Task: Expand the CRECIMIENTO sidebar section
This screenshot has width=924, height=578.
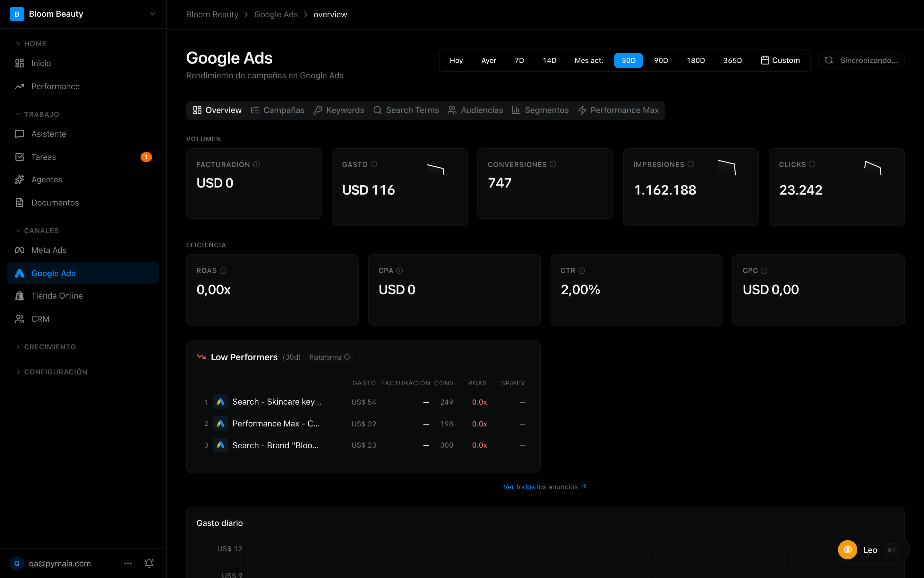Action: (46, 347)
